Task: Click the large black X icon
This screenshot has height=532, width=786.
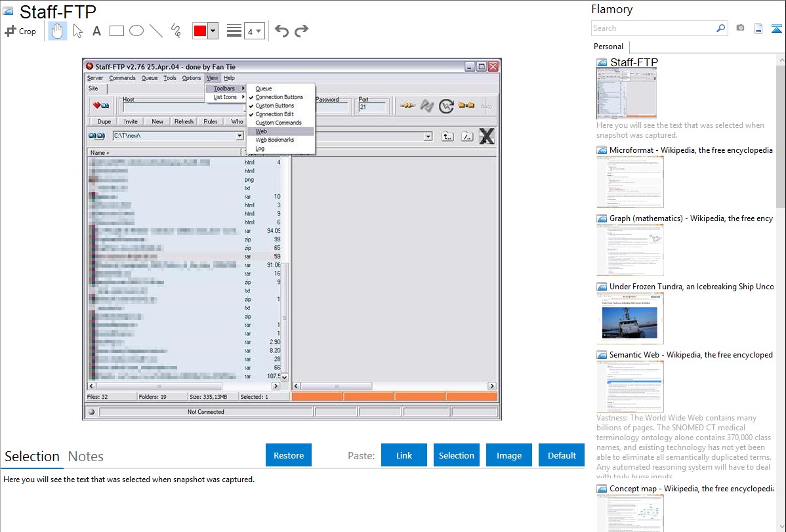Action: point(486,136)
